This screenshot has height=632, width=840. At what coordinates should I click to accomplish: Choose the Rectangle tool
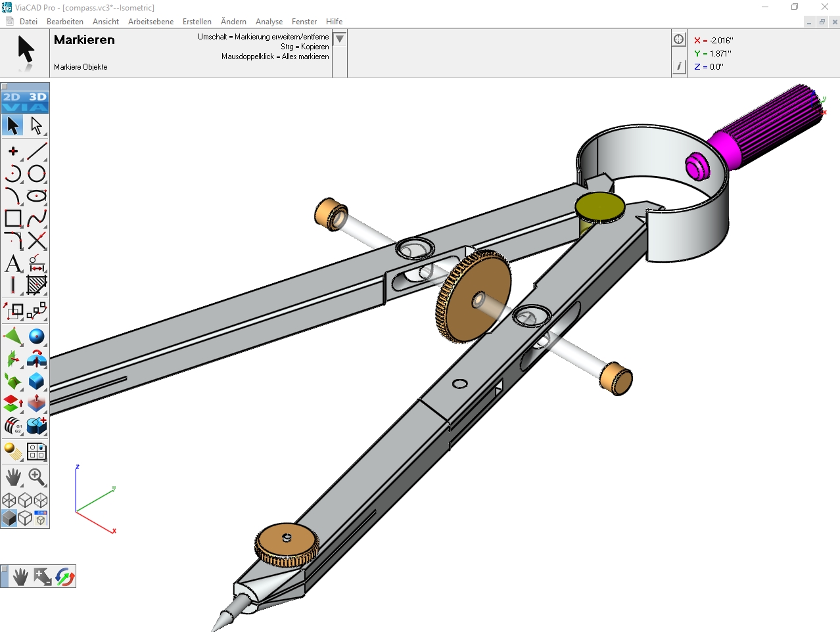click(x=14, y=218)
